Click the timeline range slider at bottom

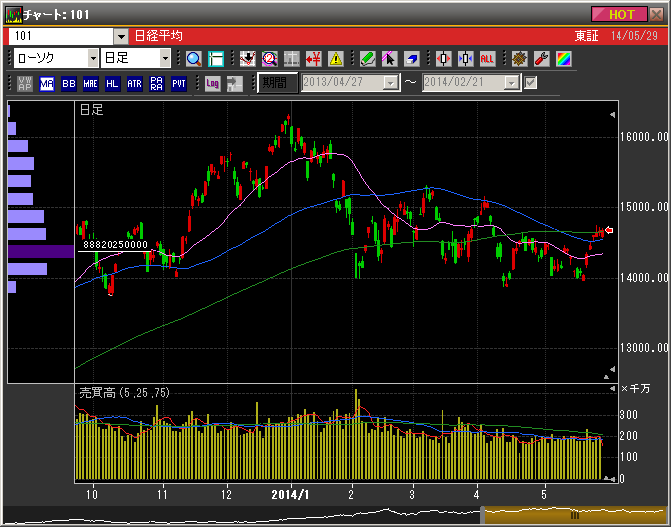coord(574,515)
